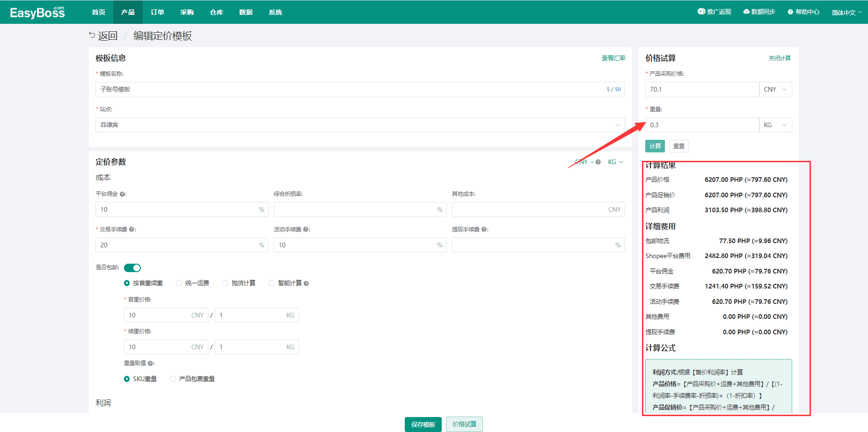The image size is (868, 432).
Task: Click the 首重价格 CNY input
Action: point(166,315)
